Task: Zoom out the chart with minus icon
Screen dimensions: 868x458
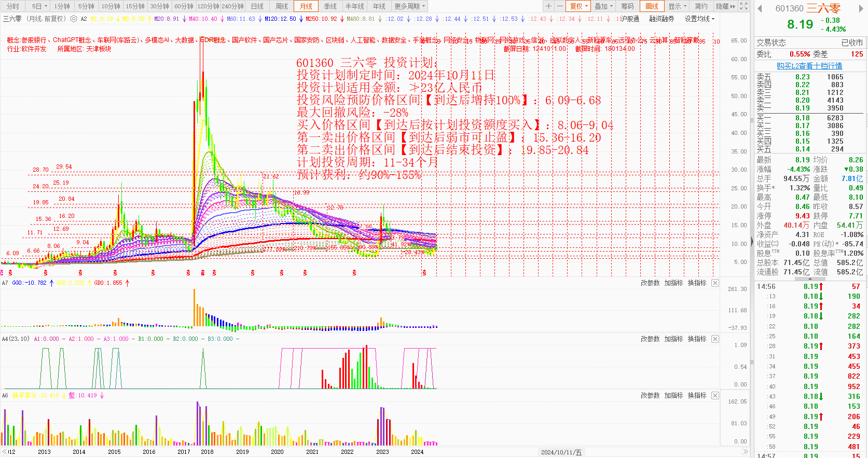Action: [560, 6]
